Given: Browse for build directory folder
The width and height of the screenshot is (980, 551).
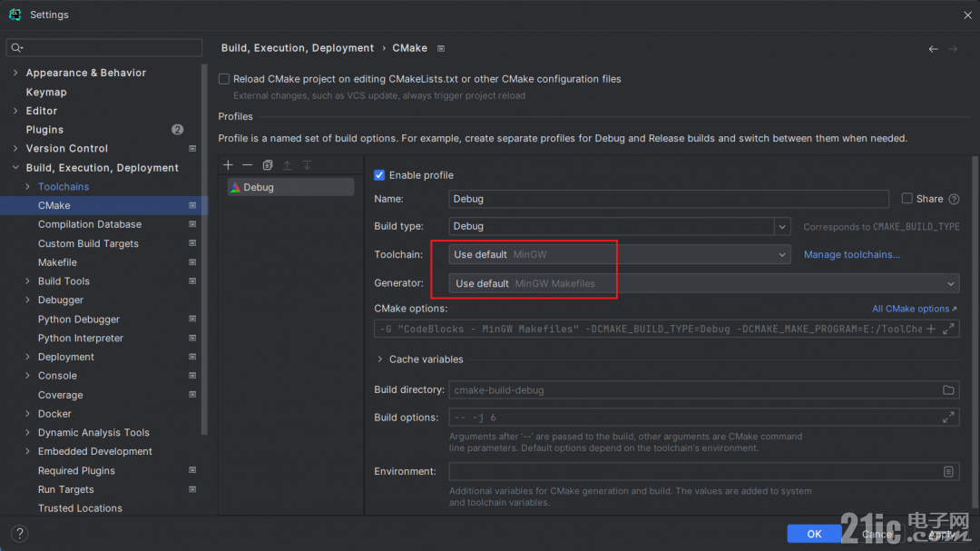Looking at the screenshot, I should click(x=948, y=390).
